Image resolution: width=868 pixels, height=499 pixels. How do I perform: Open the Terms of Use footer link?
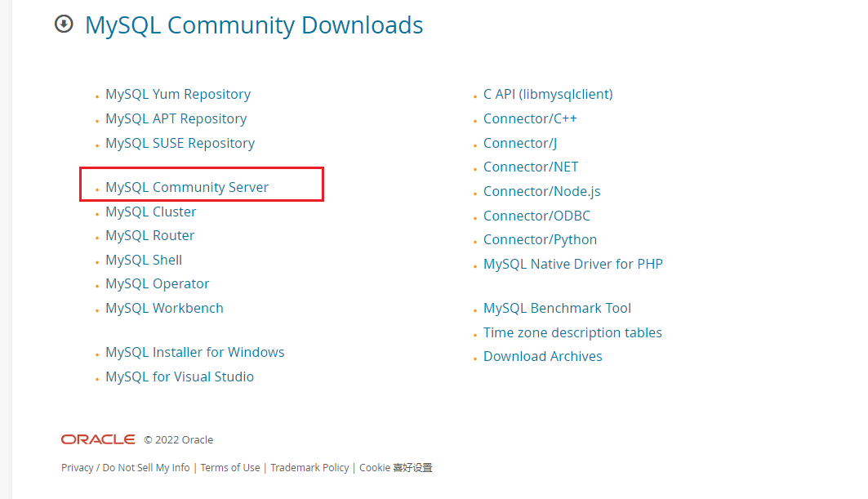click(230, 467)
